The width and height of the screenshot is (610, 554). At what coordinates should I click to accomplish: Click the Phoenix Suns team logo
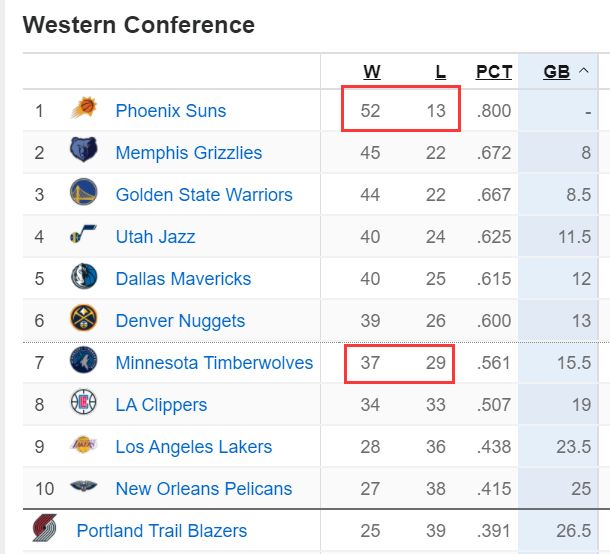click(x=84, y=110)
